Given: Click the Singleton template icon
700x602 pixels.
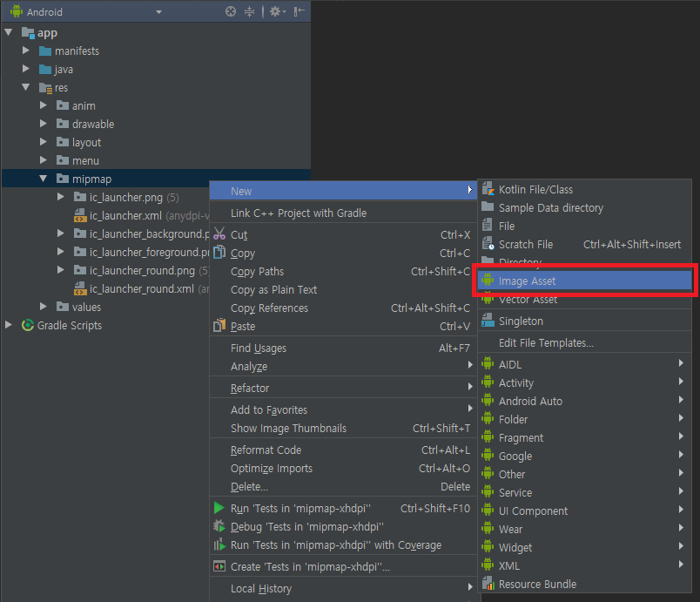Looking at the screenshot, I should (x=488, y=321).
